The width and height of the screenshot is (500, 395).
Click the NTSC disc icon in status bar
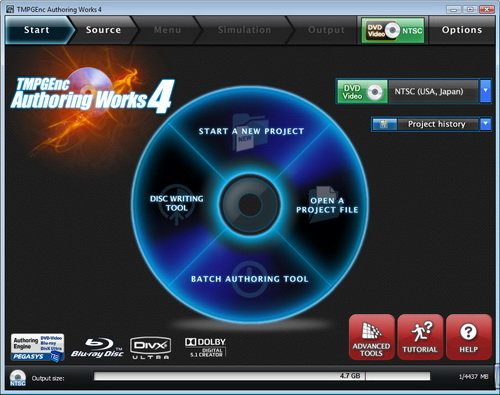[x=17, y=378]
